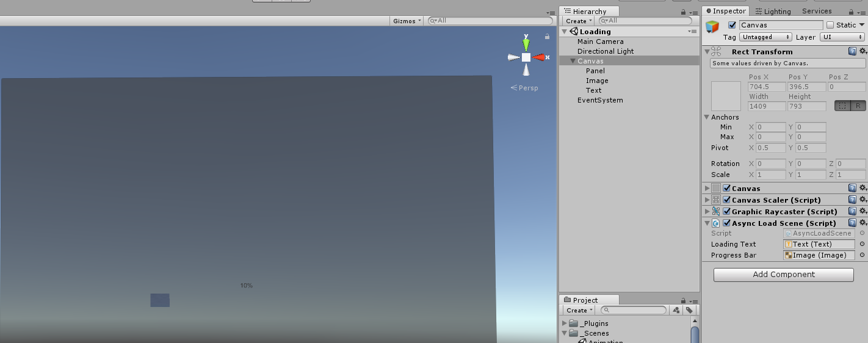Open object picker for Script field
The image size is (868, 343).
(862, 233)
